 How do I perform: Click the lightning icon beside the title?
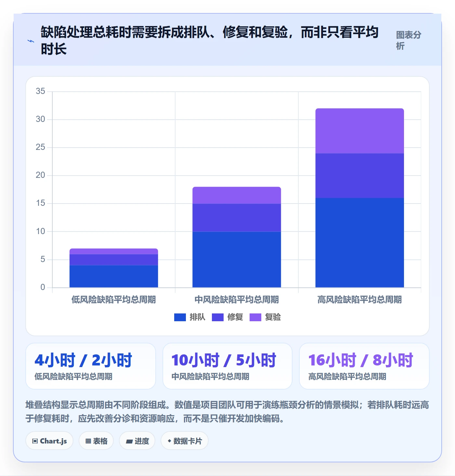[x=31, y=41]
